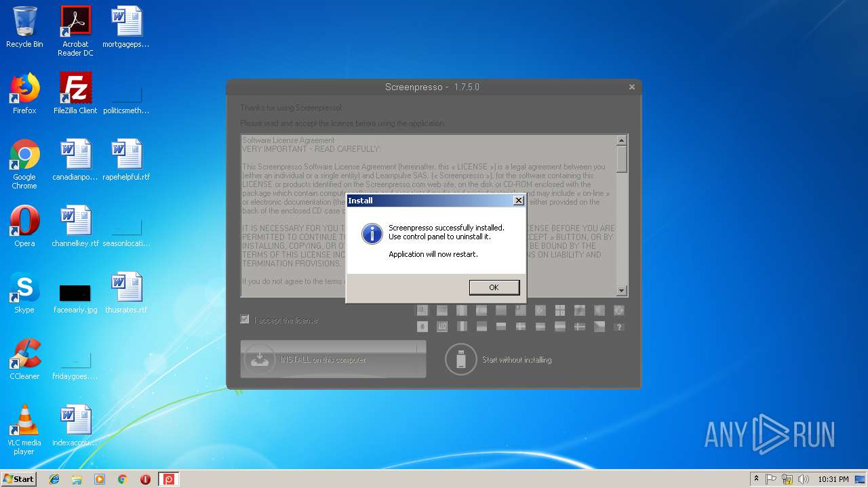The width and height of the screenshot is (868, 488).
Task: Open the Firefox desktop shortcut
Action: point(24,94)
